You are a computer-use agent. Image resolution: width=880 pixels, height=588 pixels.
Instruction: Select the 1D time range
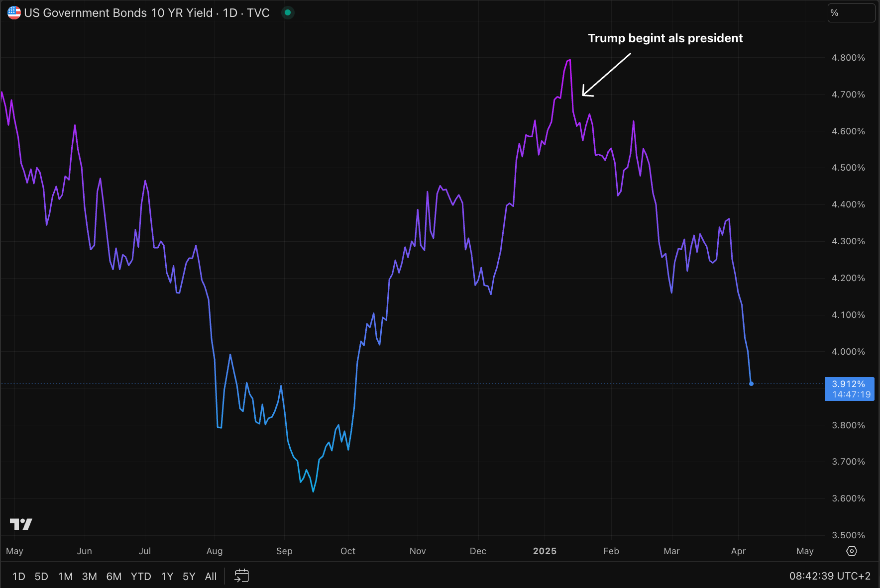click(x=18, y=576)
